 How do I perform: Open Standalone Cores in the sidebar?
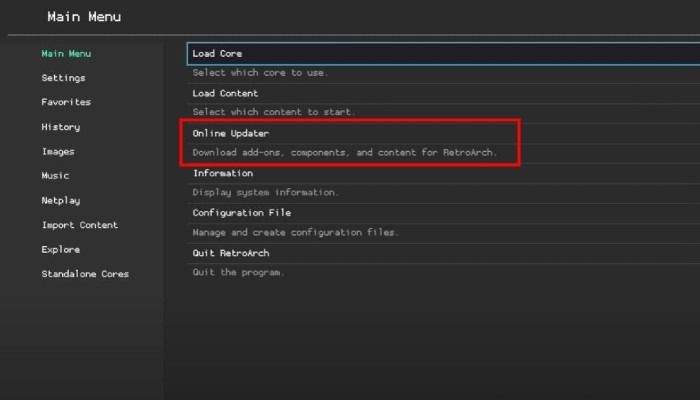pos(85,274)
